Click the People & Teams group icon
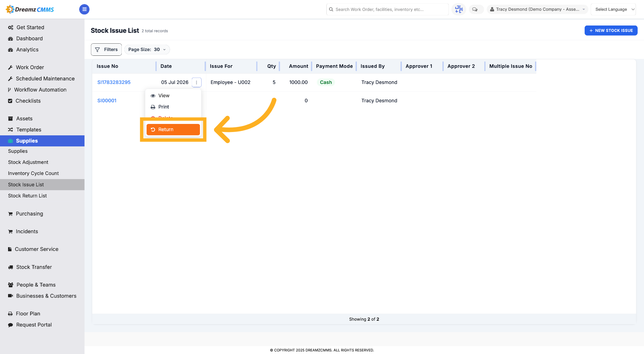This screenshot has height=354, width=644. (x=11, y=285)
